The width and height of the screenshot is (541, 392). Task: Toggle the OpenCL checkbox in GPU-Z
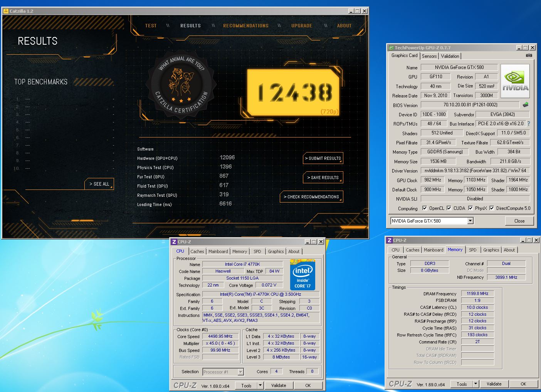point(425,208)
